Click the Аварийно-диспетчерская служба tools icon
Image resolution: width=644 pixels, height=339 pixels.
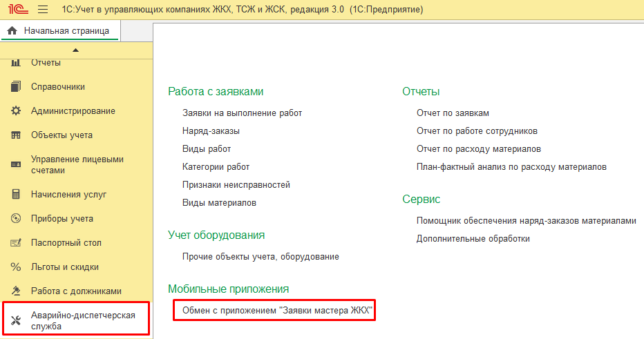point(16,320)
